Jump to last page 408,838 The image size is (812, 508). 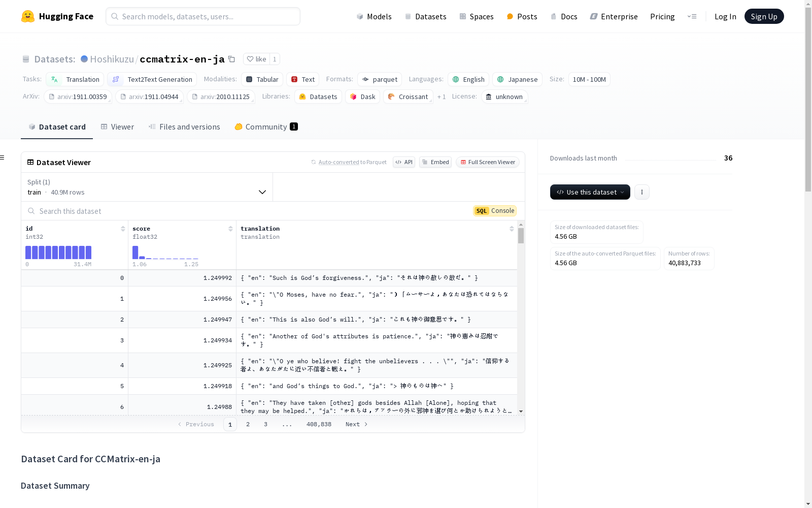tap(319, 424)
